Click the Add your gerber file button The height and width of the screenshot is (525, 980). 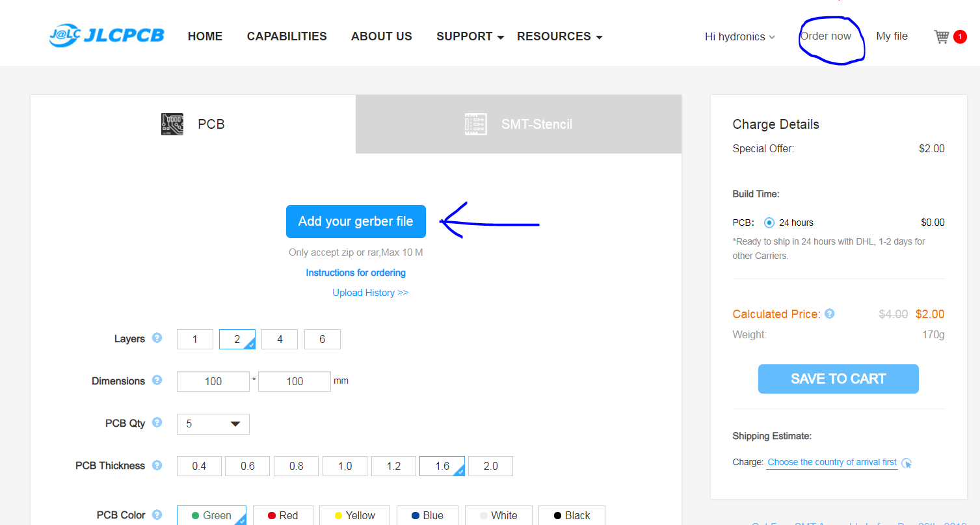coord(356,222)
